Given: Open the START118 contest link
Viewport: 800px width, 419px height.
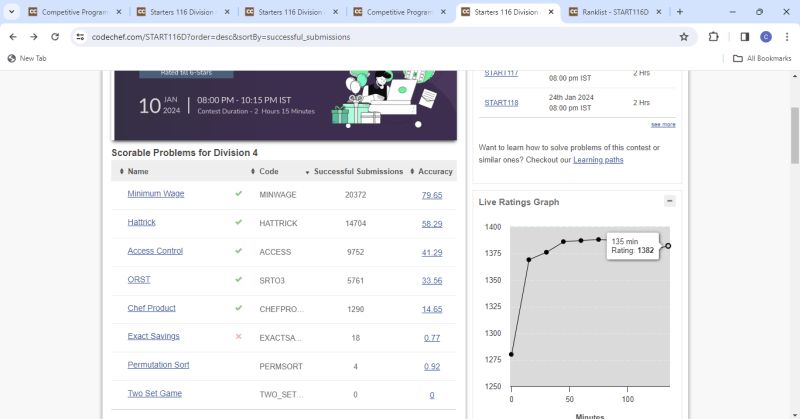Looking at the screenshot, I should [501, 103].
